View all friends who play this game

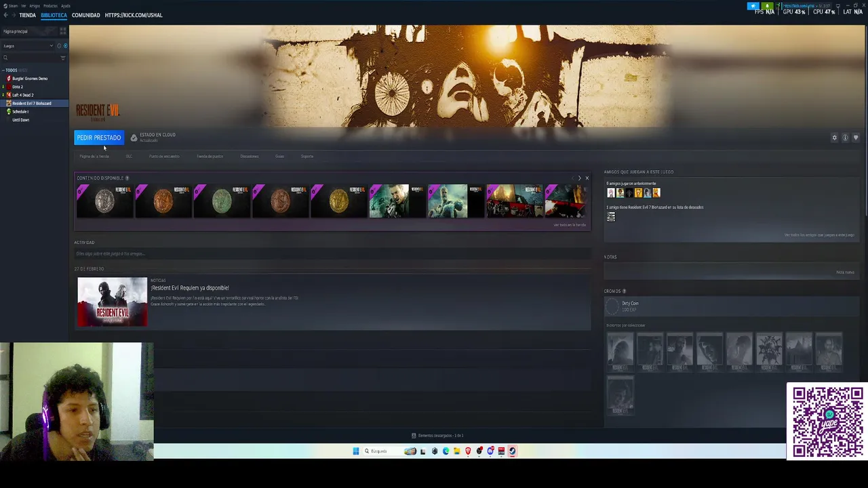click(x=819, y=235)
